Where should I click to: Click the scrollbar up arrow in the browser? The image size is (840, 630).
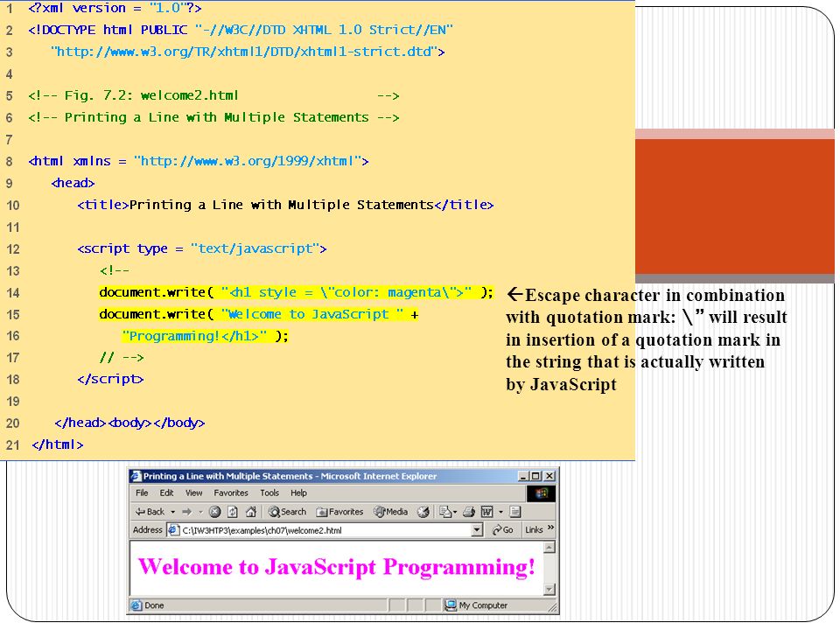[549, 548]
